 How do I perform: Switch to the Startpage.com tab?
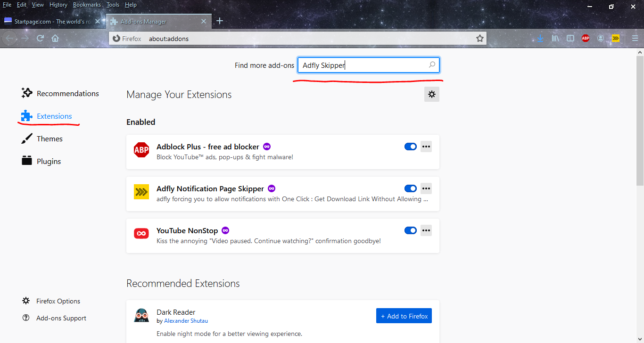point(52,21)
